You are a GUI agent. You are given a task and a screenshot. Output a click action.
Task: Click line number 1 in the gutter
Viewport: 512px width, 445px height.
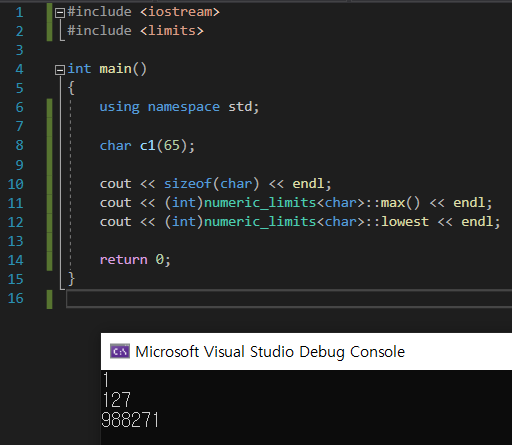[19, 12]
